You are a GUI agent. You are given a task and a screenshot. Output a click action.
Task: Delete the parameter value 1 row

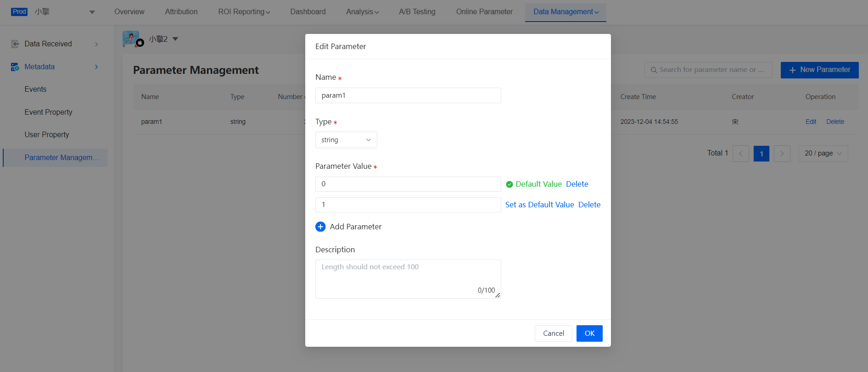(x=589, y=205)
